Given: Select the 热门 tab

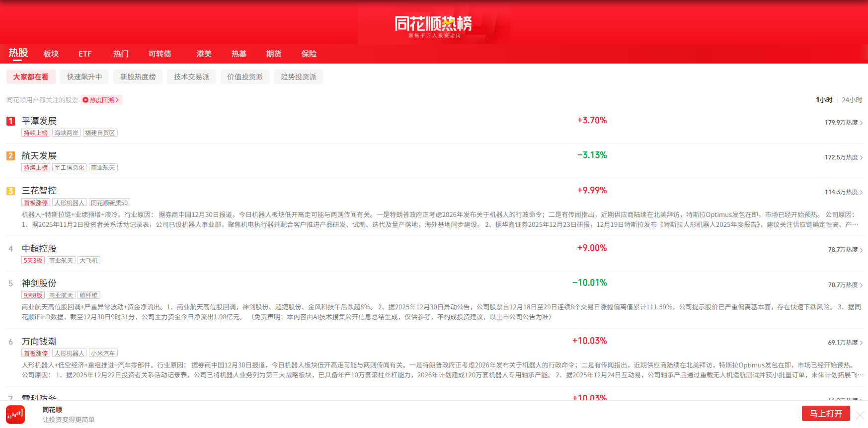Looking at the screenshot, I should click(121, 54).
